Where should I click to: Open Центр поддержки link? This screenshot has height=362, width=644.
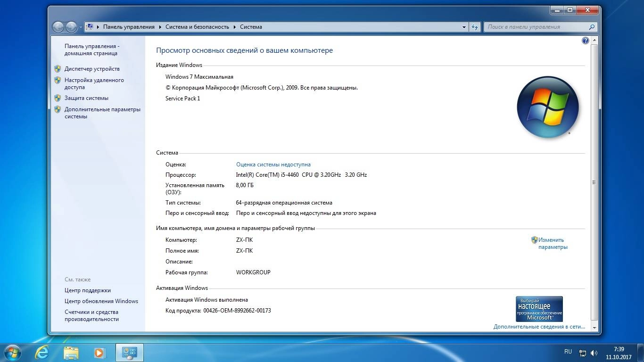point(88,290)
